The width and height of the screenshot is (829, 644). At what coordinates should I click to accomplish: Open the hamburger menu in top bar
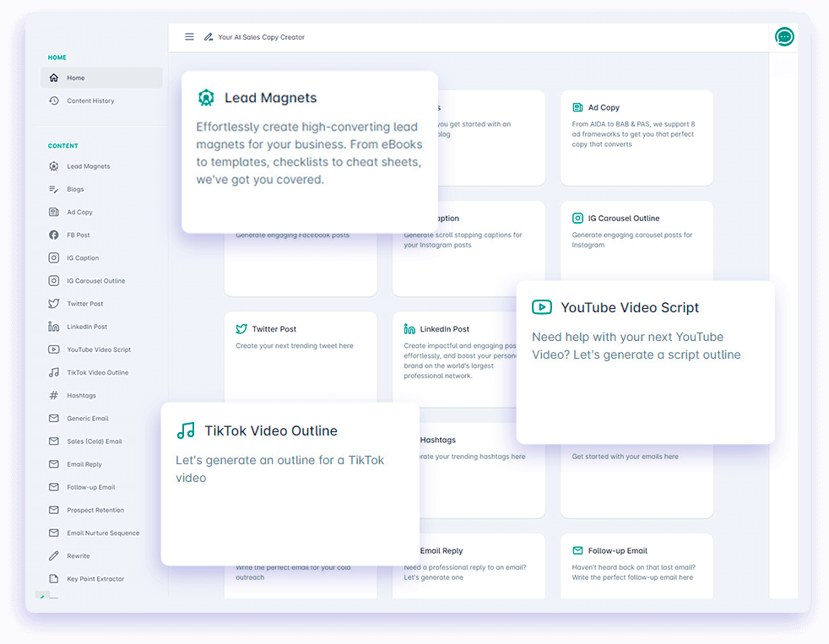[x=189, y=37]
